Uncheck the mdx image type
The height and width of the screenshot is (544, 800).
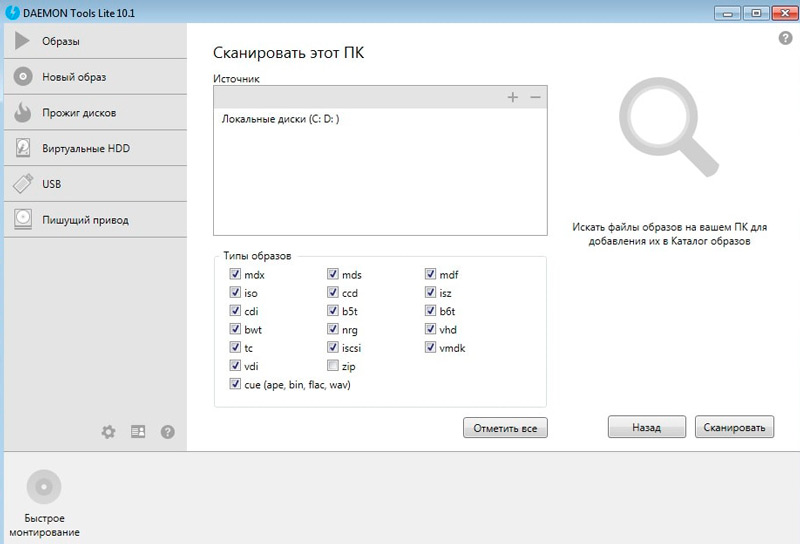235,274
